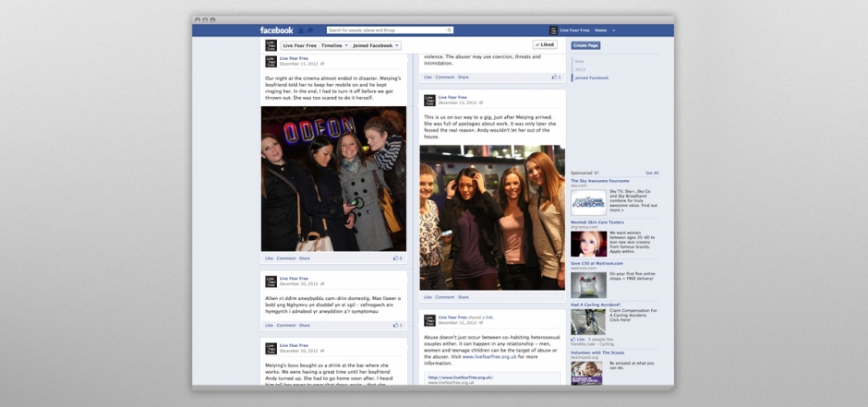Open the Odeon cinema photo
Viewport: 868px width, 407px height.
333,179
